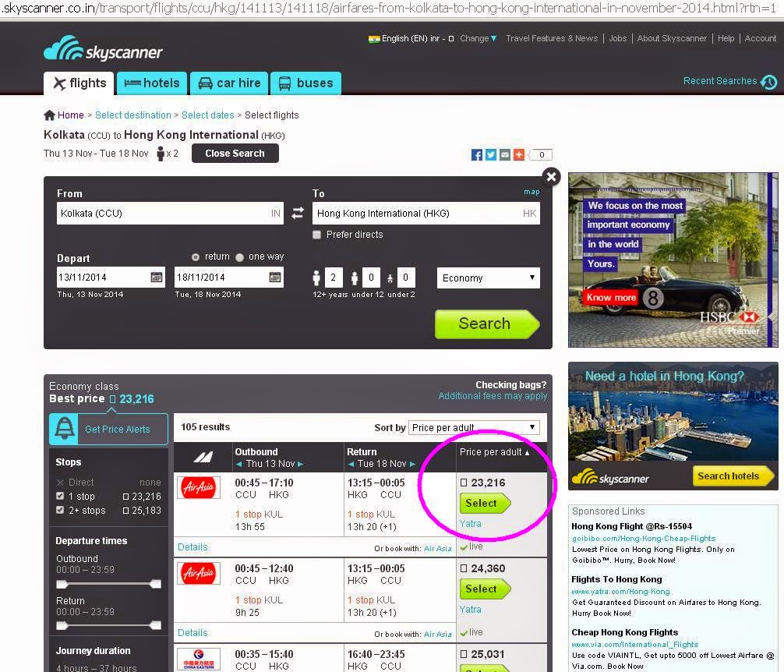The width and height of the screenshot is (784, 672).
Task: Select the return radio button
Action: click(x=196, y=257)
